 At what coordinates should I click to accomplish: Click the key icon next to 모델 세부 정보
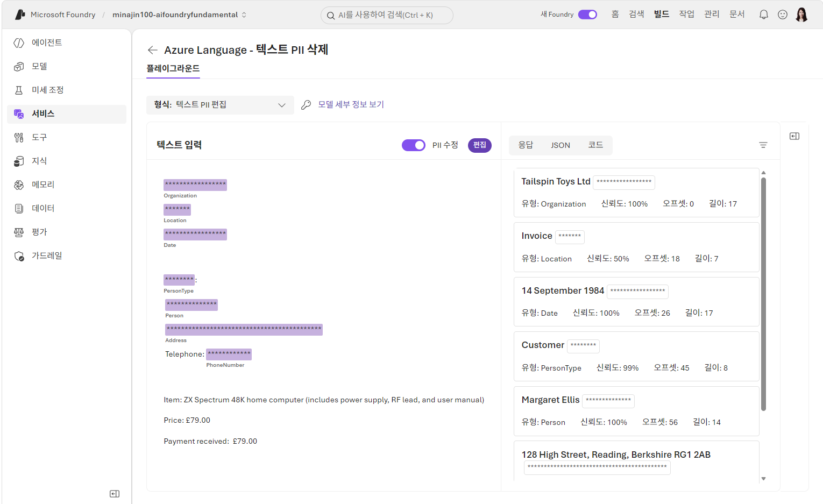click(x=306, y=104)
